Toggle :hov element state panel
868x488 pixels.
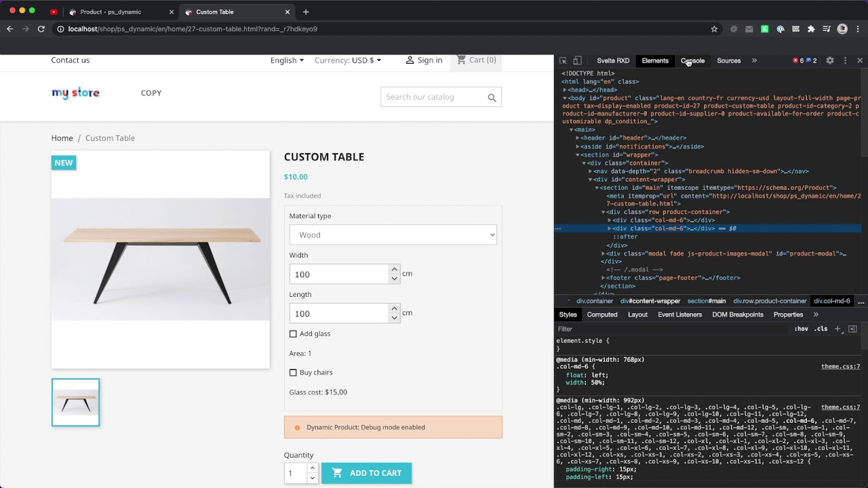click(x=802, y=329)
